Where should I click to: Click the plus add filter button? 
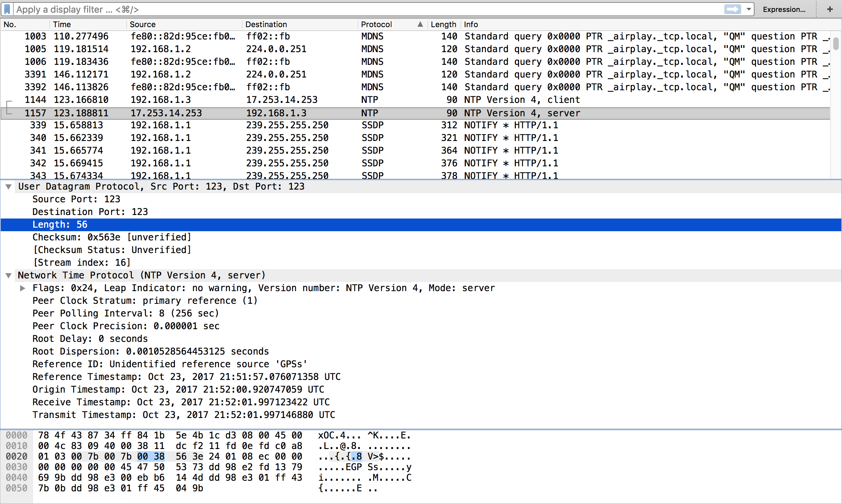(830, 9)
